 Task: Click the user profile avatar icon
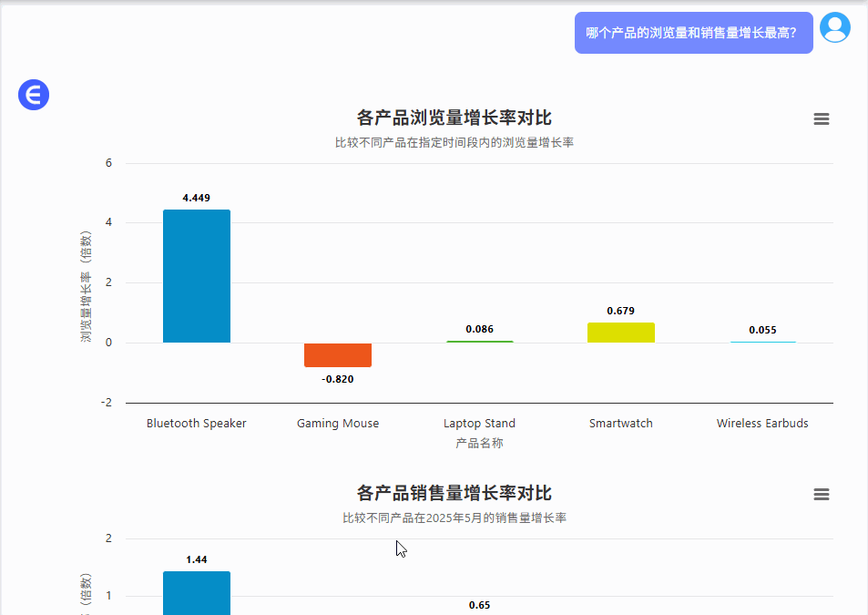[835, 27]
